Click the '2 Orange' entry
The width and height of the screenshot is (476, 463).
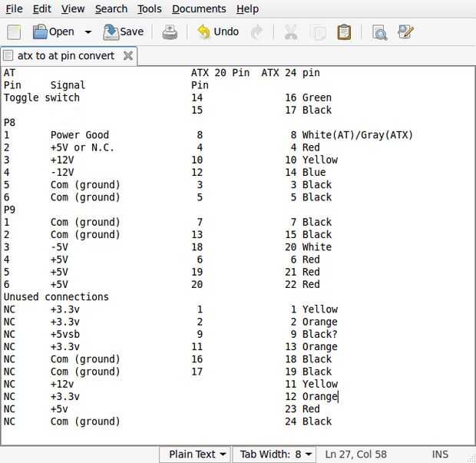point(314,322)
